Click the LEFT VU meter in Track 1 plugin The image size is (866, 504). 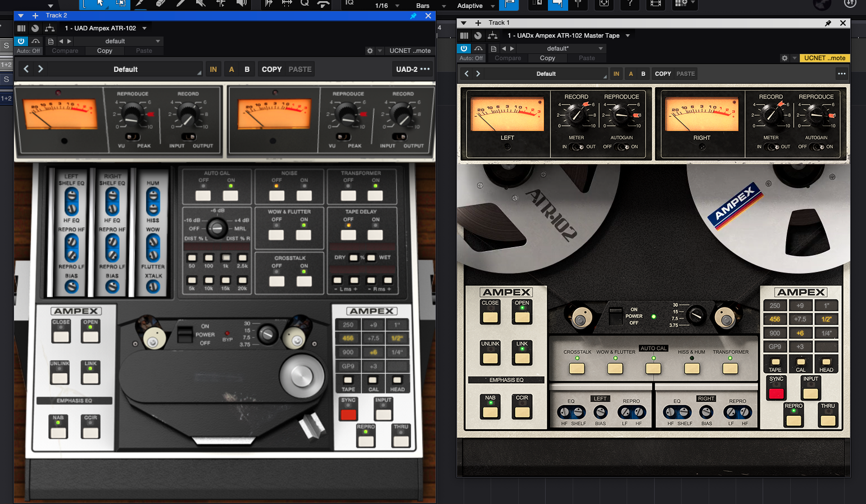pyautogui.click(x=507, y=114)
